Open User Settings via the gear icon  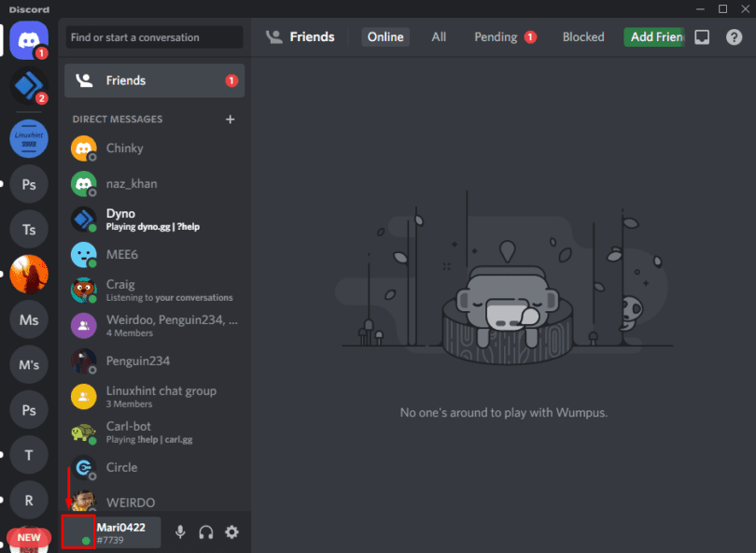231,532
